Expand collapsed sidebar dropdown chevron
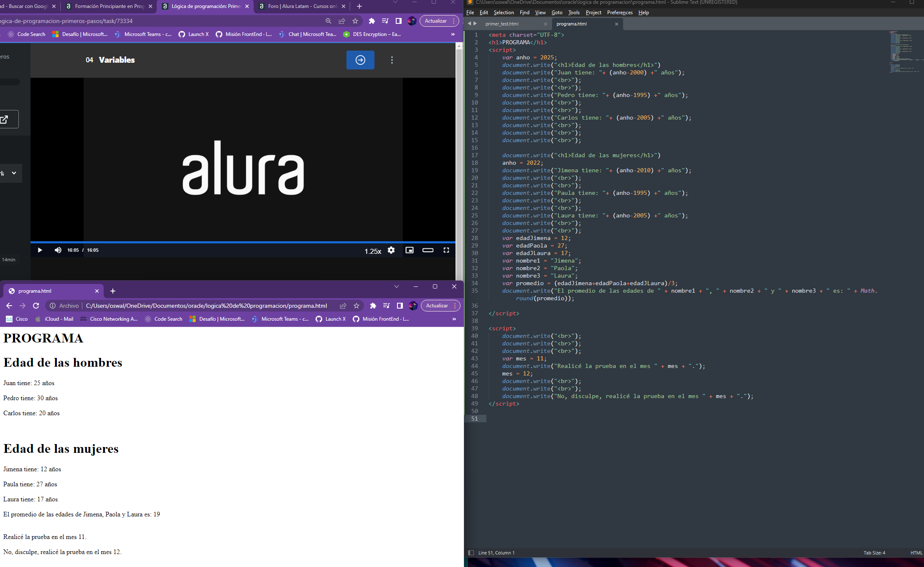This screenshot has width=924, height=567. pyautogui.click(x=14, y=173)
